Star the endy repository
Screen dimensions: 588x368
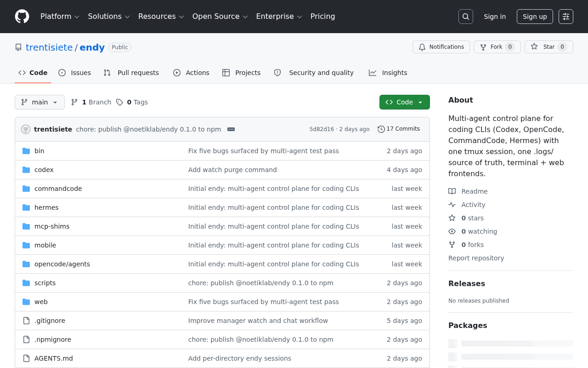[x=549, y=47]
